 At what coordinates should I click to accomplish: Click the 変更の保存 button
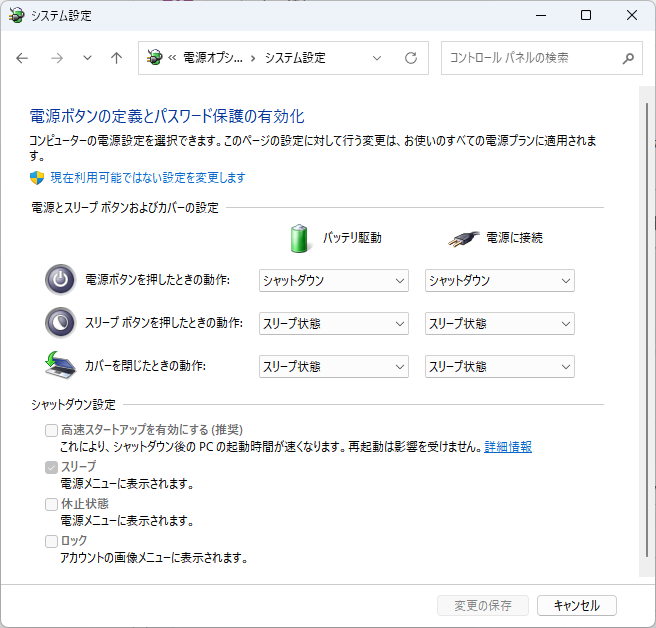(x=483, y=605)
